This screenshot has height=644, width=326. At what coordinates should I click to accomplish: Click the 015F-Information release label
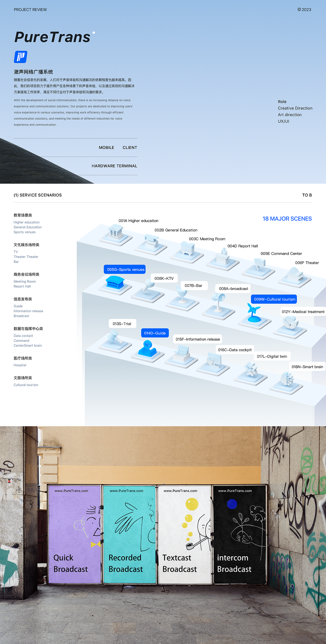click(x=198, y=339)
